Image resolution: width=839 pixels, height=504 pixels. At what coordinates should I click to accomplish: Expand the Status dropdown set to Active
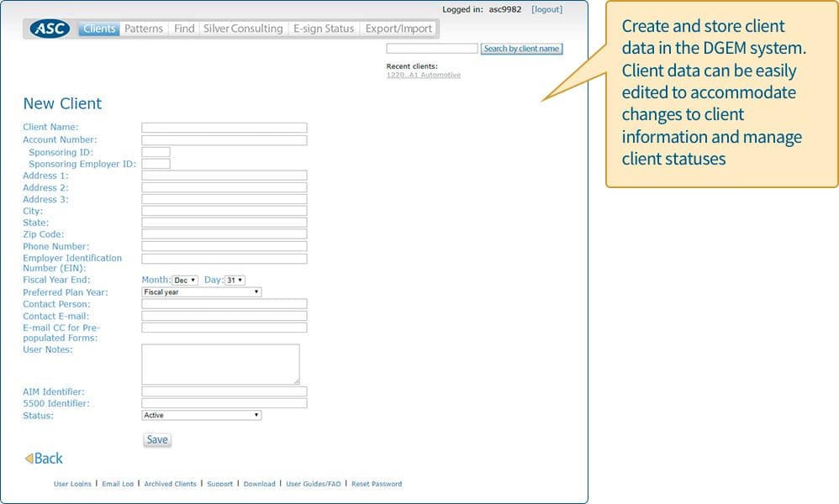point(202,415)
